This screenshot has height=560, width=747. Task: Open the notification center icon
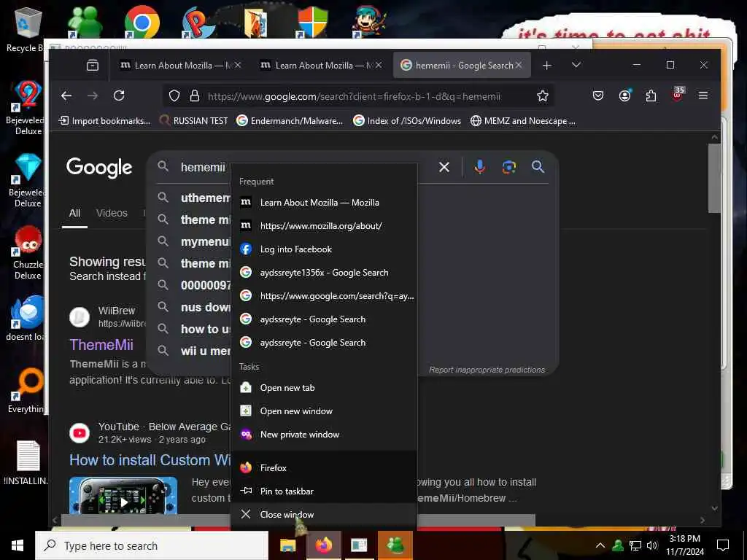click(723, 545)
